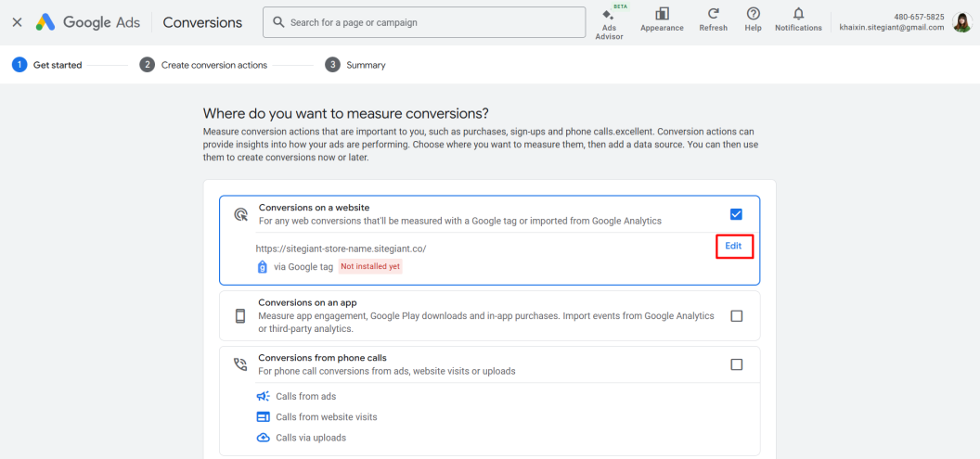Open the Appearance settings icon

[662, 14]
